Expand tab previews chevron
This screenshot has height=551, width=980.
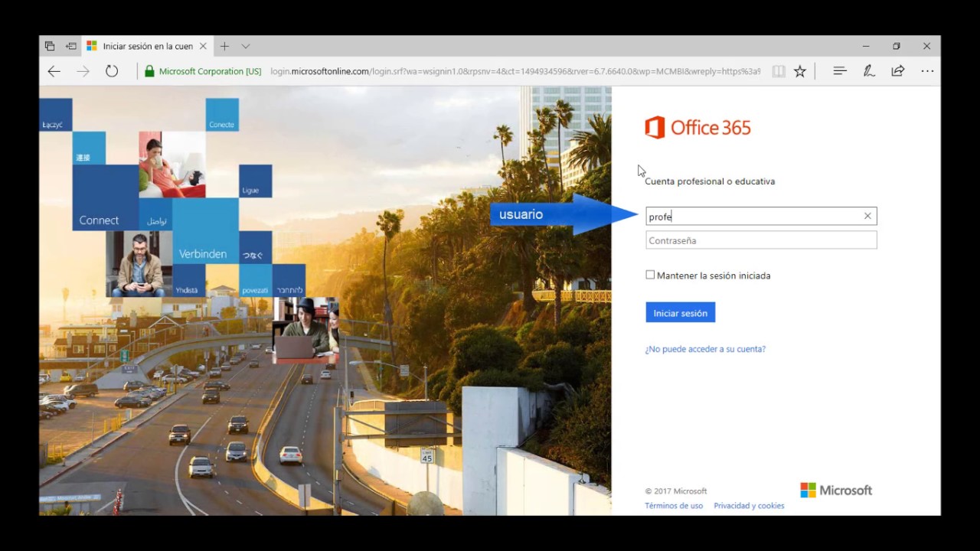coord(246,46)
